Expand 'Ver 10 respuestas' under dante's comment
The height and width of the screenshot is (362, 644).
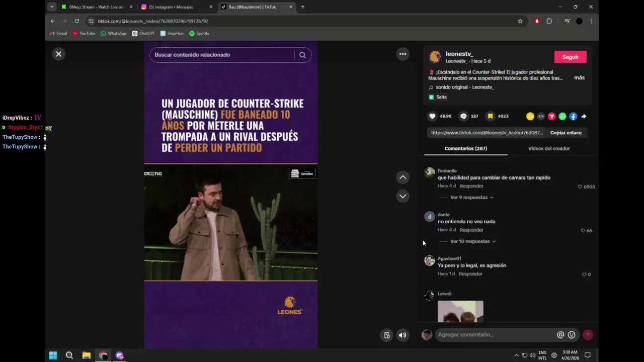[x=473, y=241]
